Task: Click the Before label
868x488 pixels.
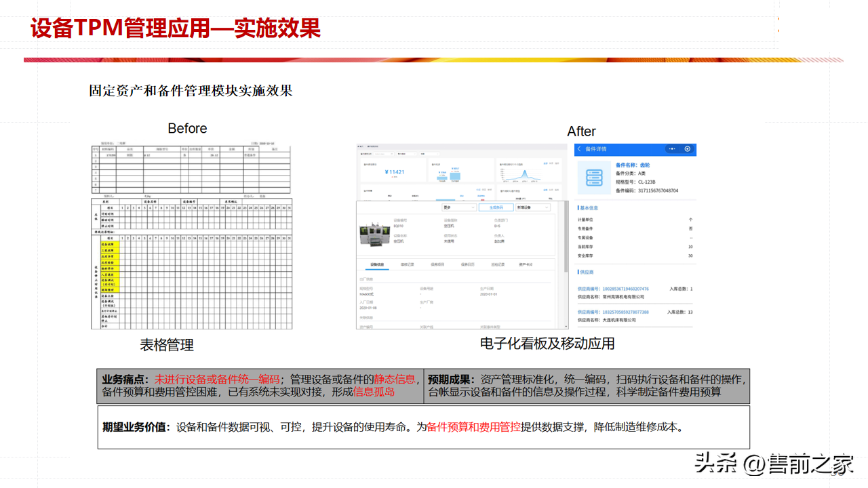Action: coord(187,128)
